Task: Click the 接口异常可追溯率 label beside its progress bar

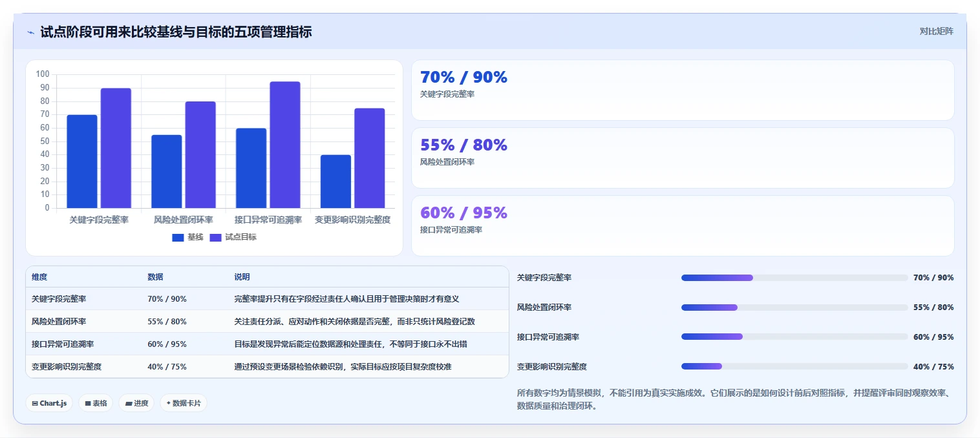Action: (x=548, y=337)
